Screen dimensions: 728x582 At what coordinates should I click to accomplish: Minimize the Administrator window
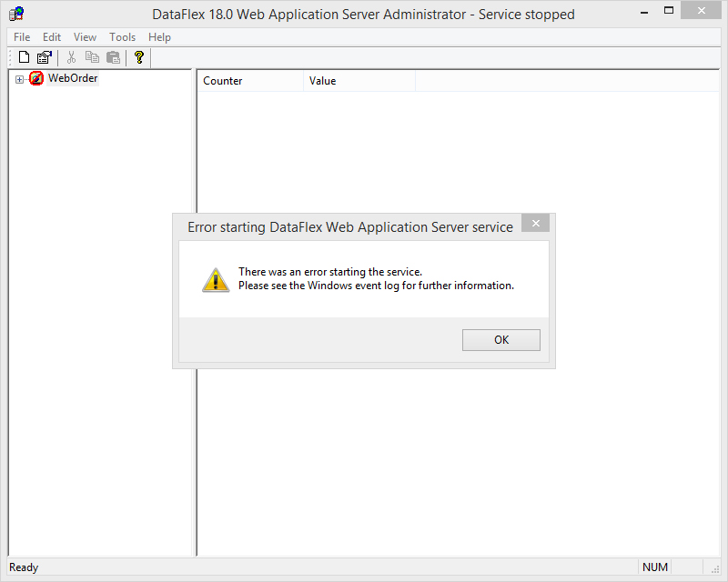click(x=644, y=12)
